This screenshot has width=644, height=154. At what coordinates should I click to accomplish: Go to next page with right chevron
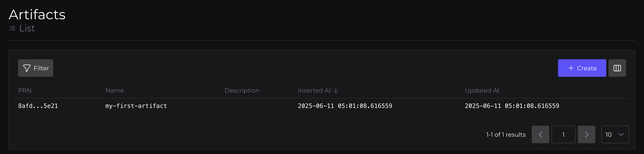[x=586, y=135]
